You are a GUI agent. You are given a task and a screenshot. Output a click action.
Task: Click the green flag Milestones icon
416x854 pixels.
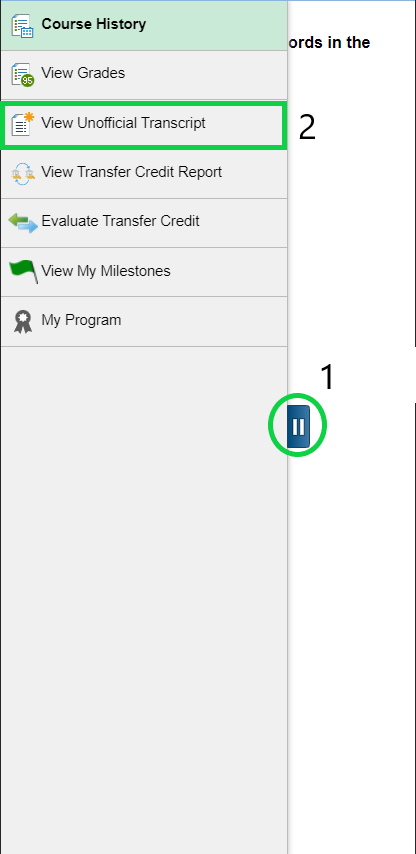(23, 271)
